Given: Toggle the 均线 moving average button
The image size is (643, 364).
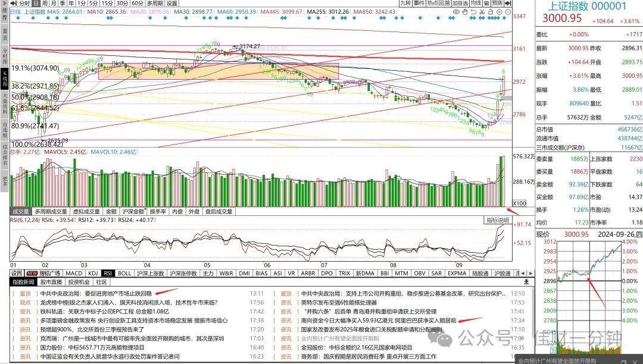Looking at the screenshot, I should point(476,4).
